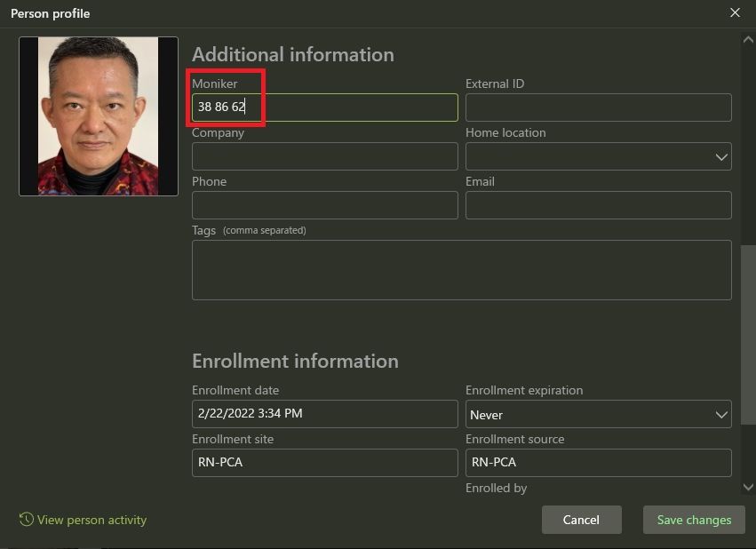Close the Person profile dialog
Screen dimensions: 756x549
735,13
